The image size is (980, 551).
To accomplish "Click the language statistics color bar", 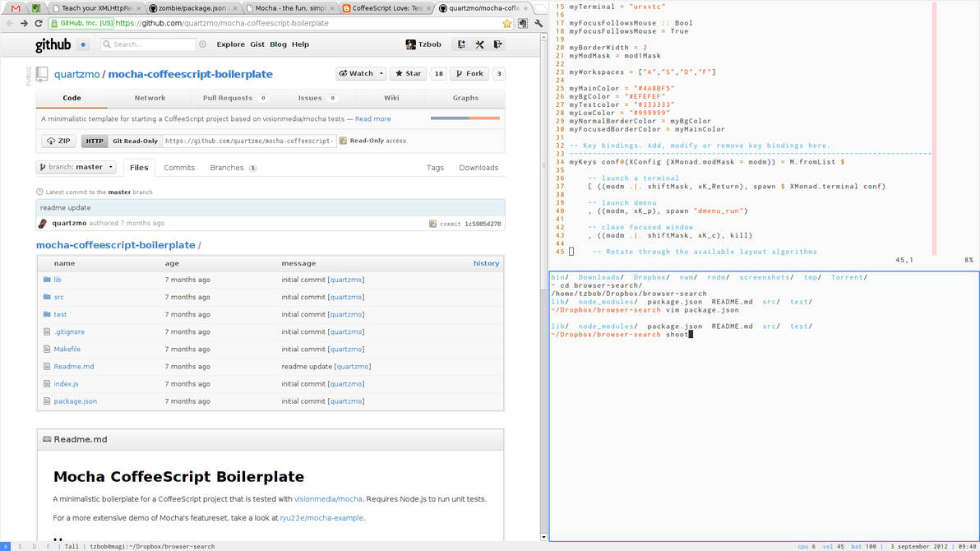I will 465,118.
